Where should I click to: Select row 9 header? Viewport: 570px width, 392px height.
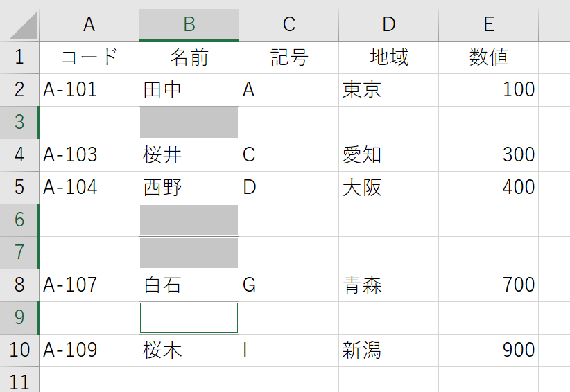[19, 318]
